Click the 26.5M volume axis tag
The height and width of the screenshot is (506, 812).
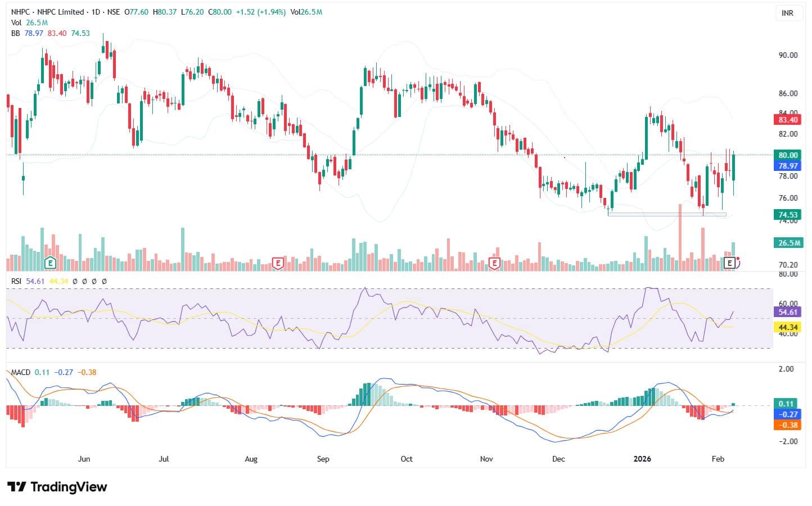[788, 243]
